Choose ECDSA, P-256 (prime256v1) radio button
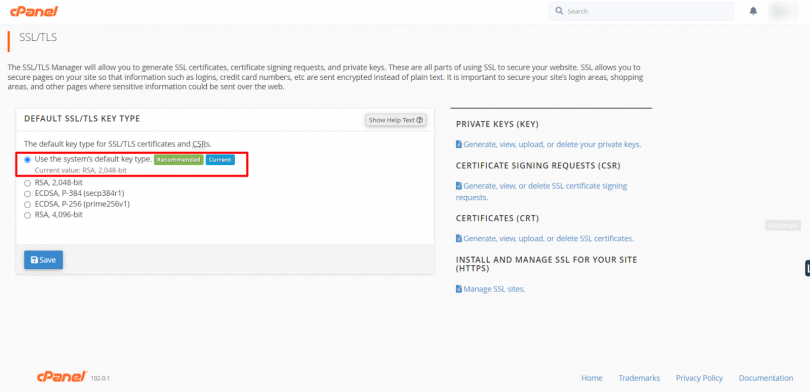Viewport: 810px width, 392px height. coord(27,205)
